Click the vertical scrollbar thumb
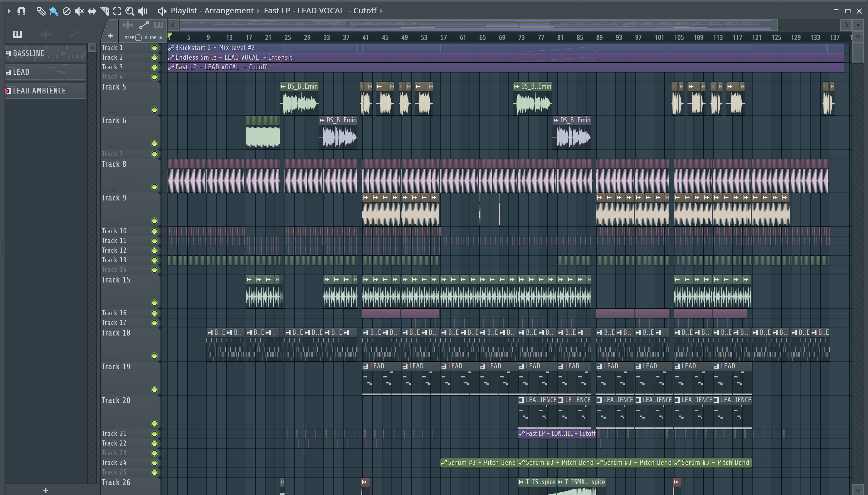This screenshot has width=868, height=495. coord(858,53)
